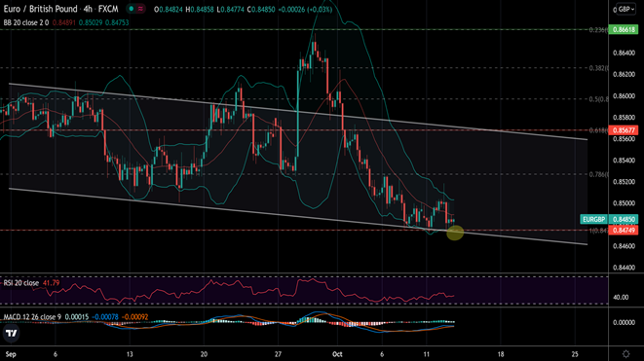Click the 0.86400 price axis value
The height and width of the screenshot is (361, 644).
(x=624, y=53)
